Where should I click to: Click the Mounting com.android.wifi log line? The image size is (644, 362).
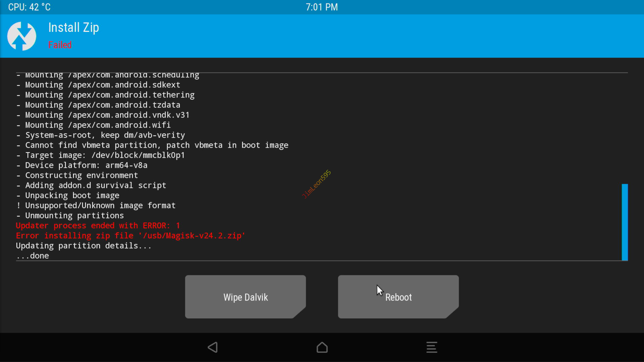(x=94, y=125)
